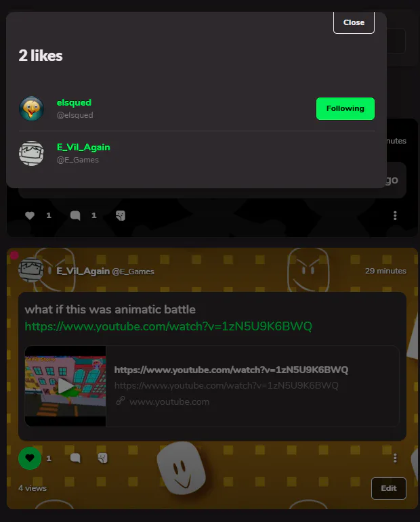Open the bold YouTube link card title
The width and height of the screenshot is (420, 522).
[x=231, y=370]
